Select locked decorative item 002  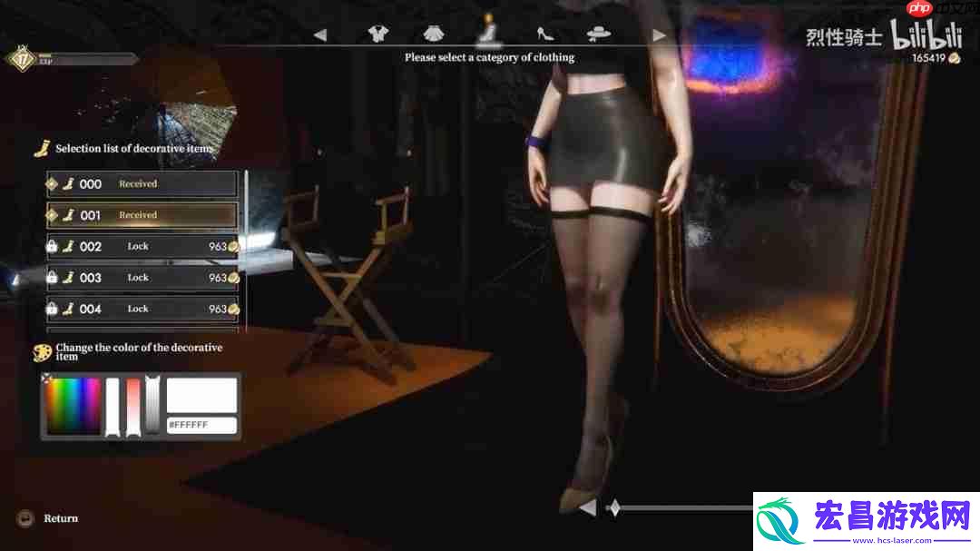click(142, 246)
